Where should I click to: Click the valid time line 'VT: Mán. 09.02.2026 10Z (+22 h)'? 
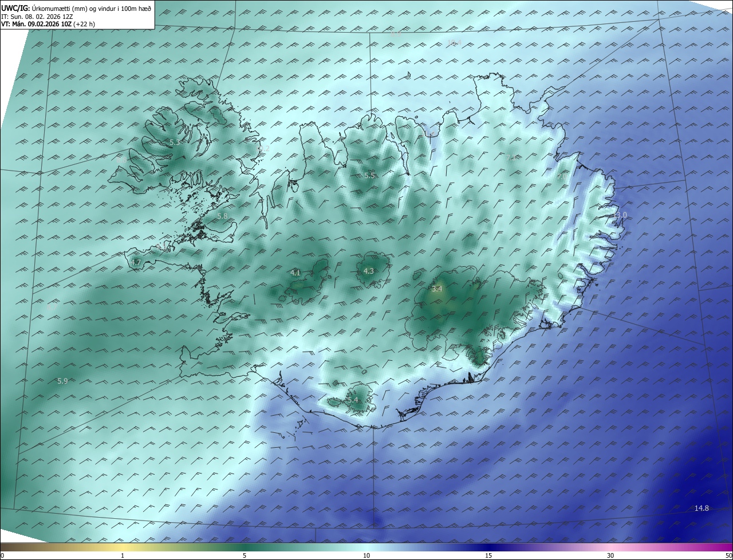[48, 24]
